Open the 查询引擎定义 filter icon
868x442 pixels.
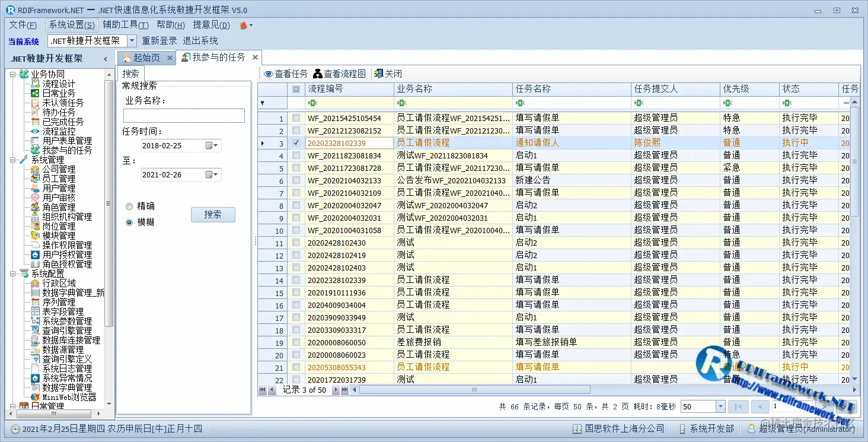[x=36, y=359]
